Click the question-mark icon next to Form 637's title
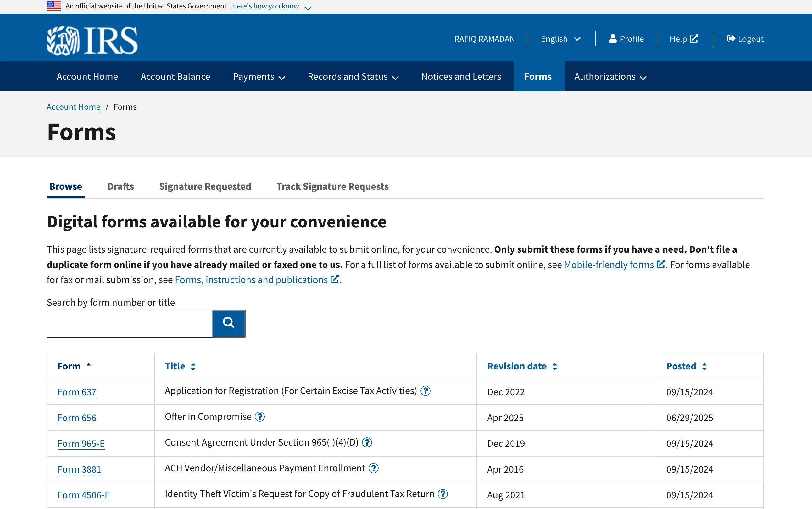Image resolution: width=812 pixels, height=509 pixels. (425, 391)
